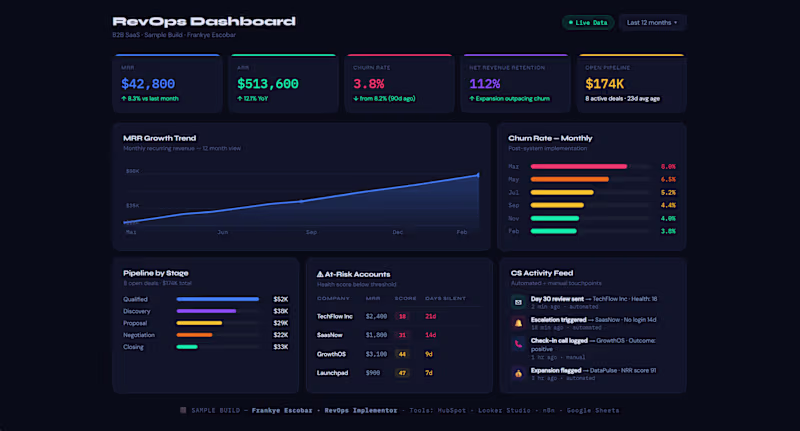Select the SaasNow company name
This screenshot has width=800, height=431.
click(x=330, y=335)
